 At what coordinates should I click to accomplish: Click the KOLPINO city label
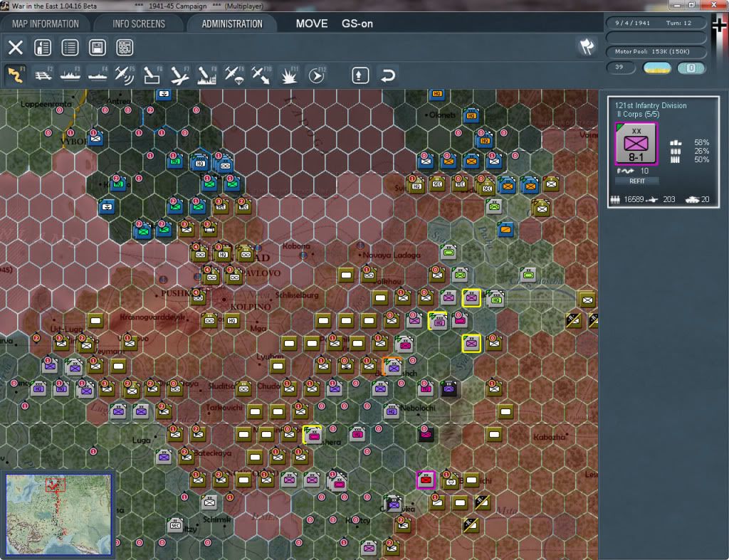pos(251,307)
